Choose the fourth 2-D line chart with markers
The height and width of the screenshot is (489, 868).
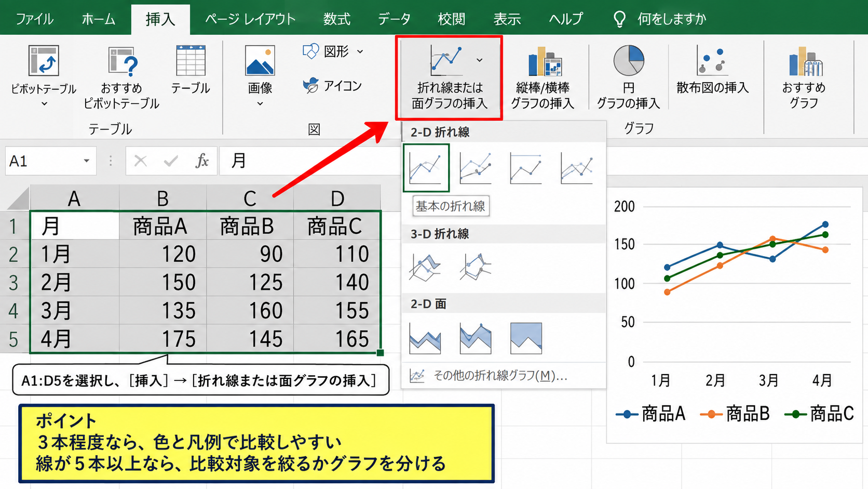tap(576, 168)
